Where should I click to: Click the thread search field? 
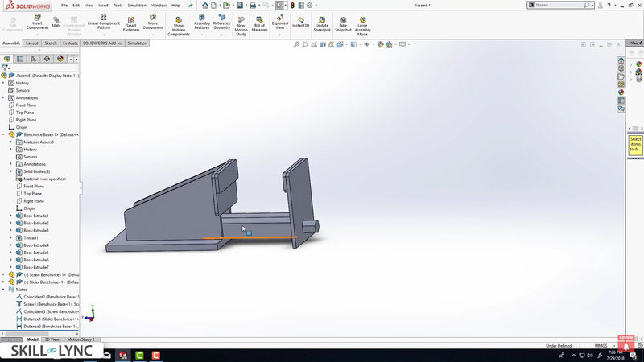pyautogui.click(x=559, y=6)
